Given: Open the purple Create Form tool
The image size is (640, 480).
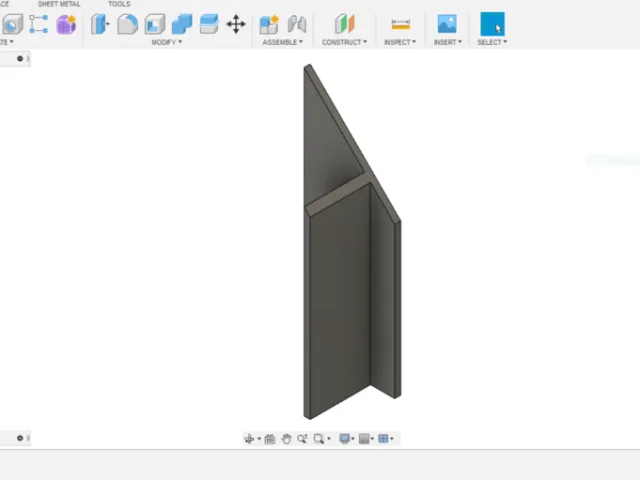Looking at the screenshot, I should (x=66, y=24).
